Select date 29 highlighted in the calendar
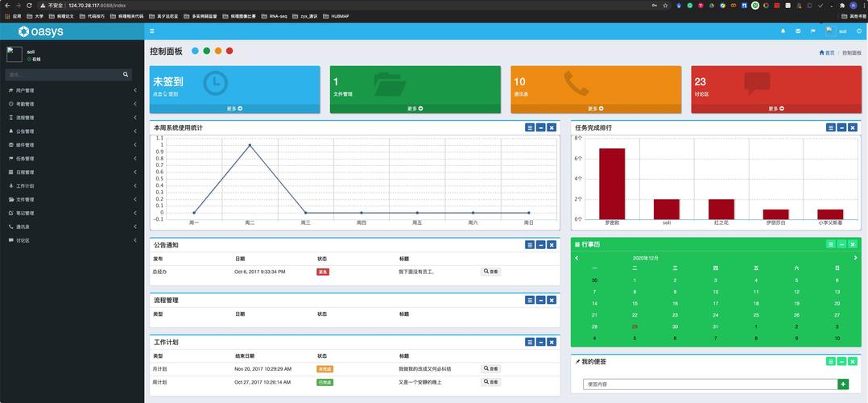 635,326
